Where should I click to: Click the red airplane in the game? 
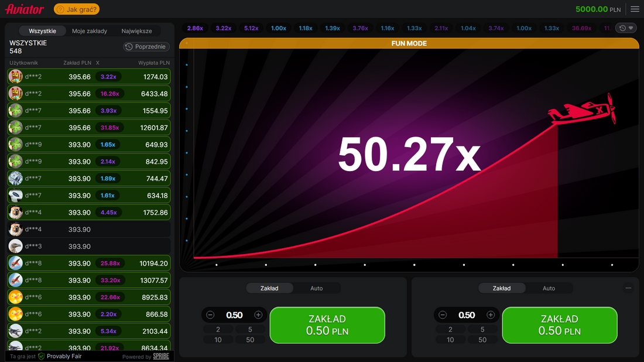[x=583, y=111]
